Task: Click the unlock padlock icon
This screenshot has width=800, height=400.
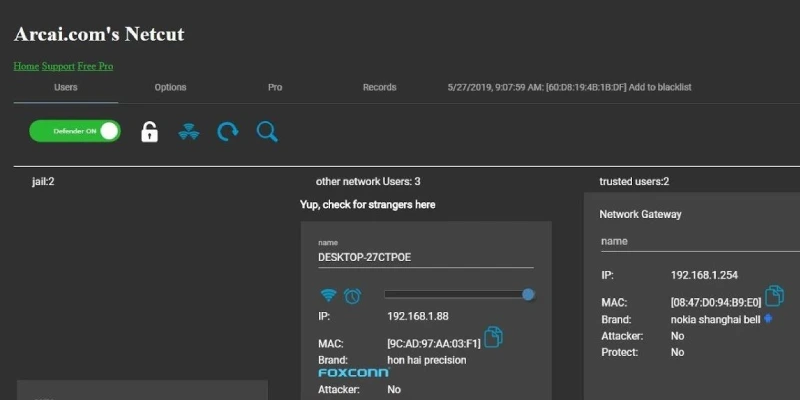Action: (x=149, y=131)
